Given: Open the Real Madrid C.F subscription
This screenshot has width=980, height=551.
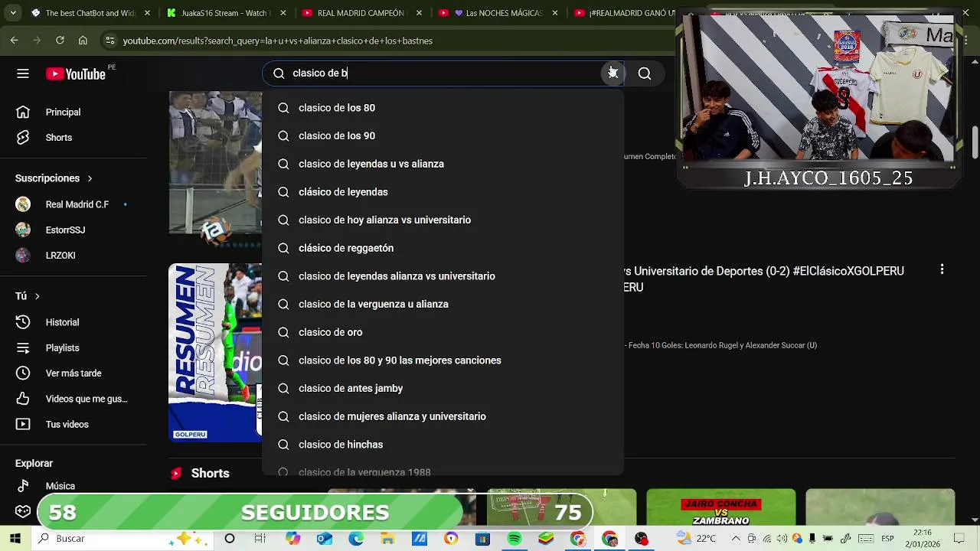Looking at the screenshot, I should coord(77,204).
